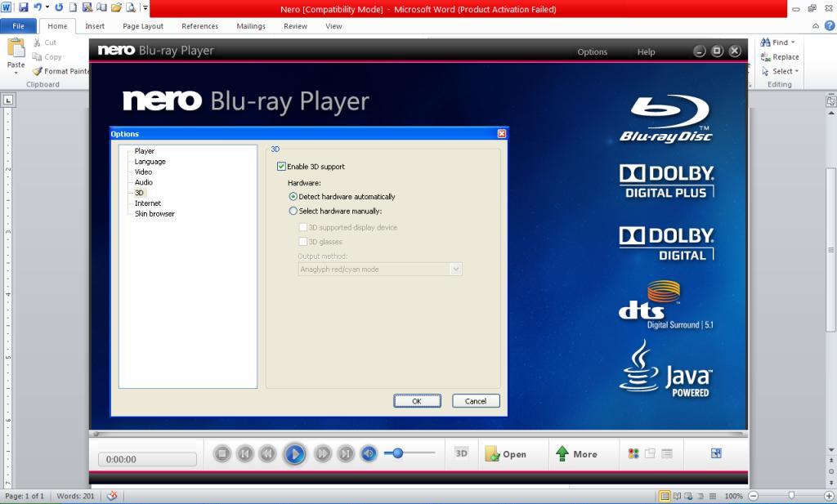The height and width of the screenshot is (504, 837).
Task: Click Save icon in Word quick access toolbar
Action: click(x=23, y=7)
